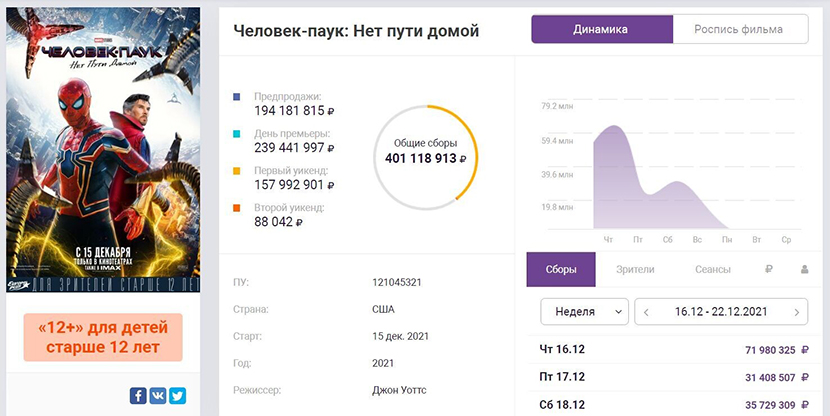Image resolution: width=830 pixels, height=416 pixels.
Task: Share the film page on VK
Action: point(158,395)
